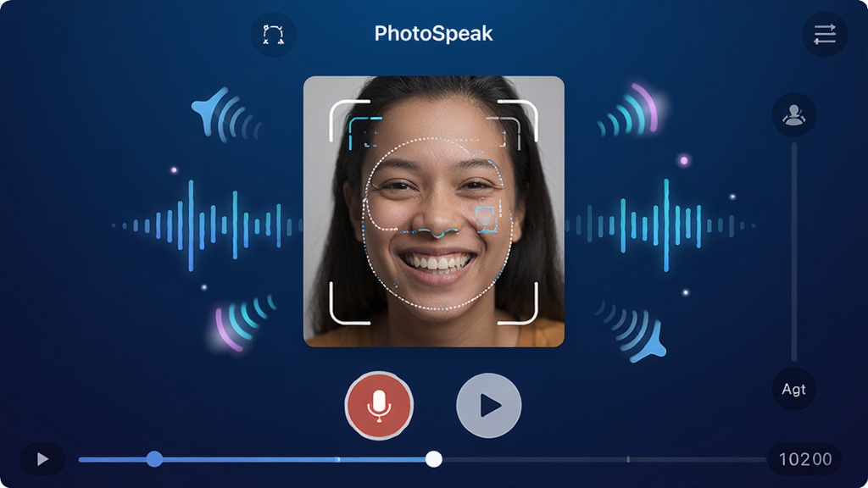This screenshot has width=868, height=488.
Task: Click the blue handle on the timeline
Action: tap(154, 458)
